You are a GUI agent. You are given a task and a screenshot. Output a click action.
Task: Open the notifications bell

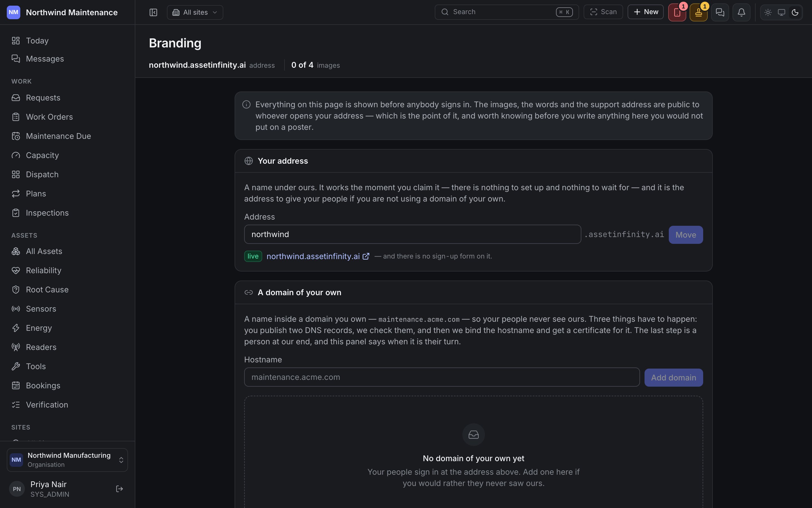pyautogui.click(x=742, y=12)
